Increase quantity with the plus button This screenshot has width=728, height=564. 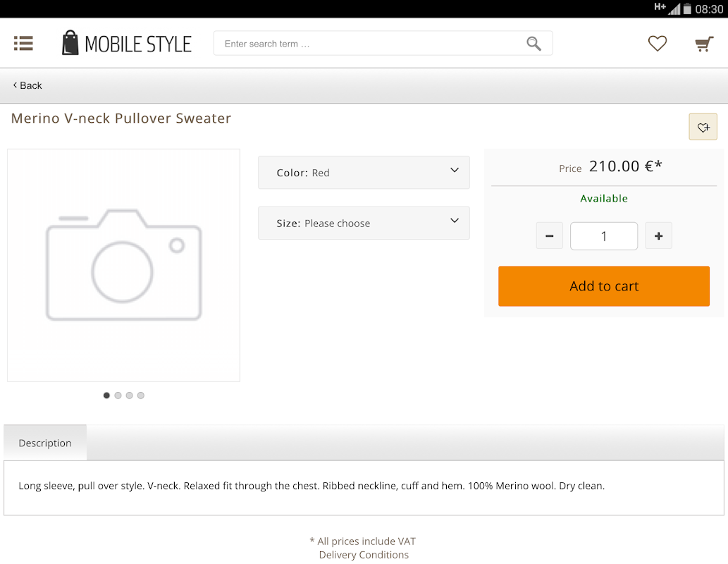(x=658, y=236)
